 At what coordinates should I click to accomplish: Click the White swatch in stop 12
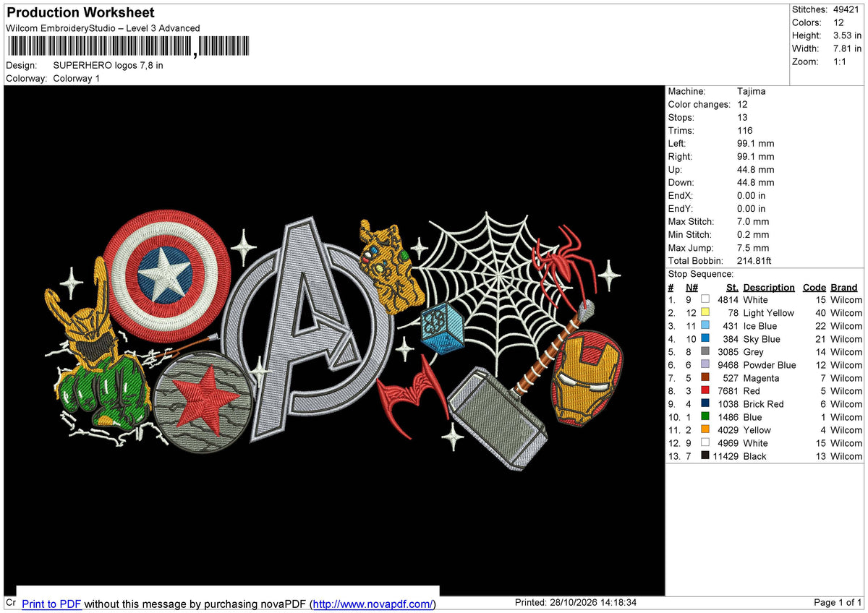coord(705,442)
